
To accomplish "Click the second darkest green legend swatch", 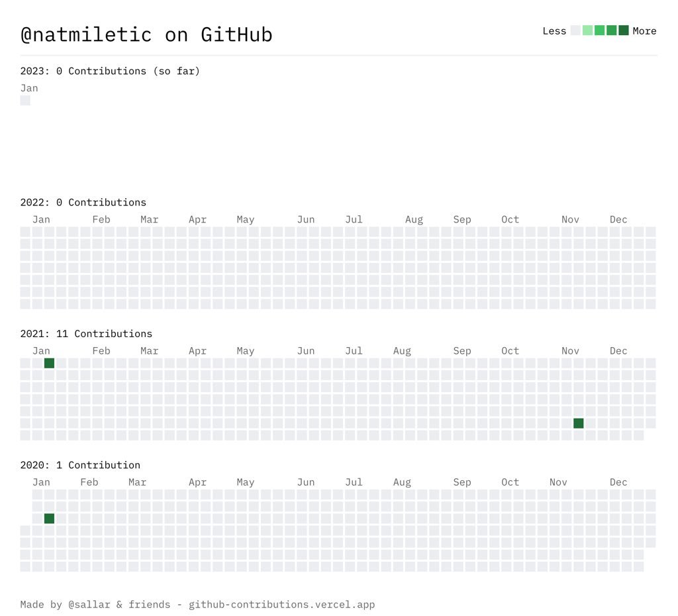I will 611,30.
